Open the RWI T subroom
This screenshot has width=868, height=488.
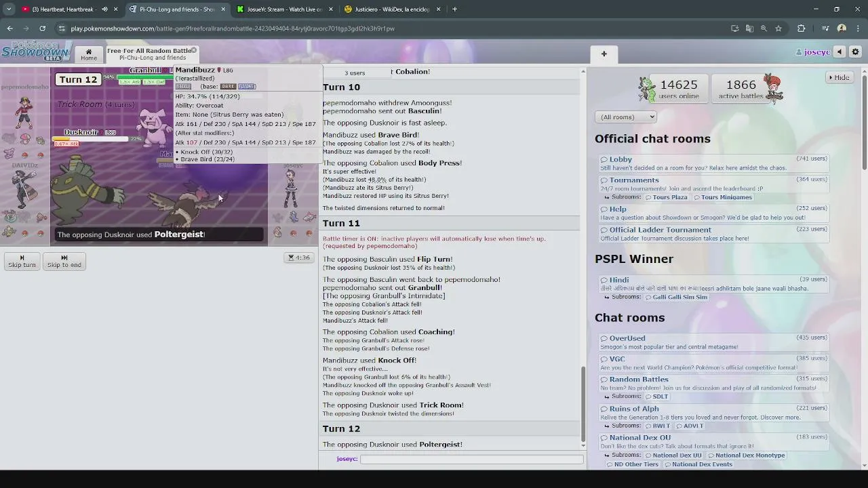point(657,426)
